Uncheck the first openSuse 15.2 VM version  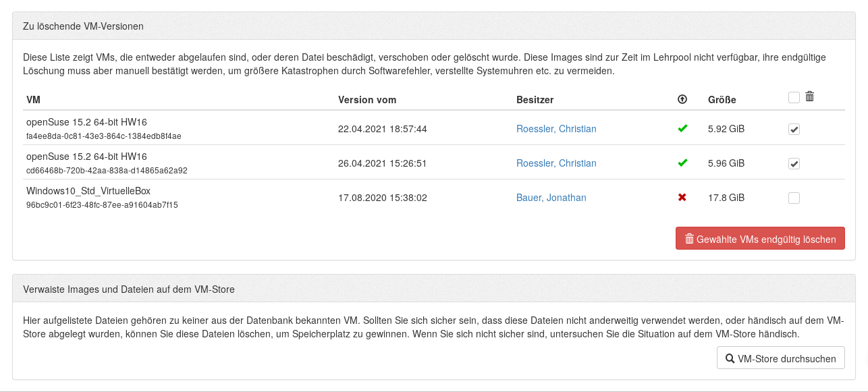click(794, 129)
